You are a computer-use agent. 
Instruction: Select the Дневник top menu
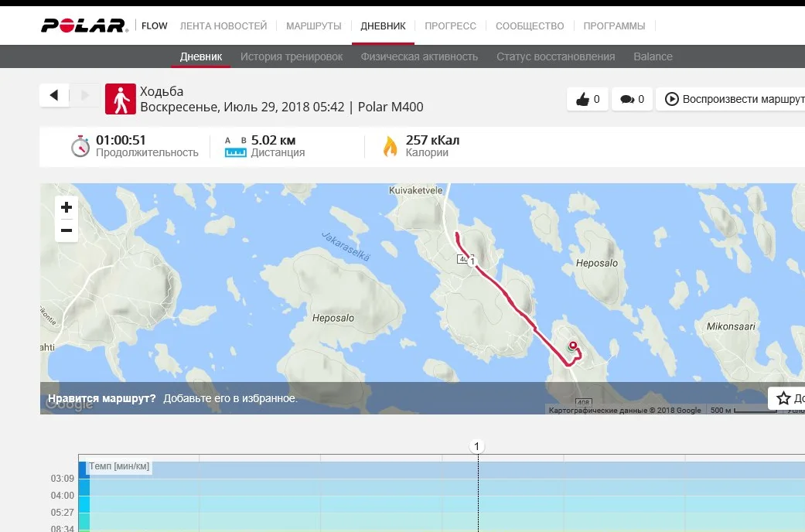tap(383, 26)
